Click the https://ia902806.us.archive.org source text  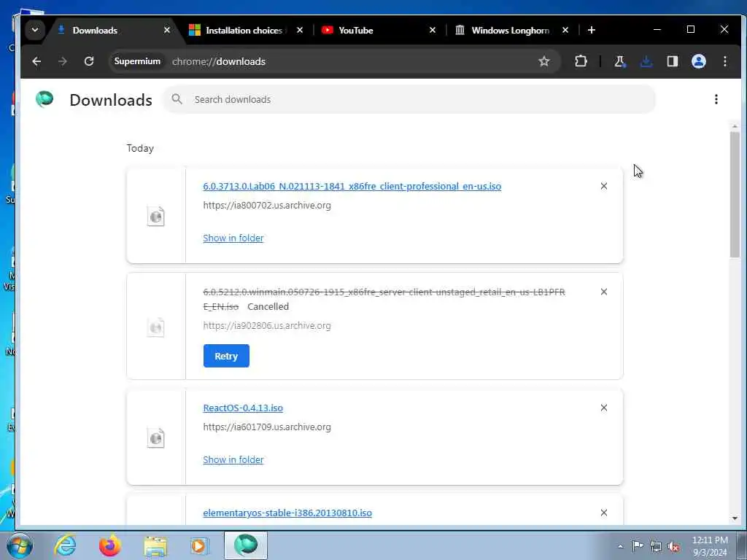(267, 326)
